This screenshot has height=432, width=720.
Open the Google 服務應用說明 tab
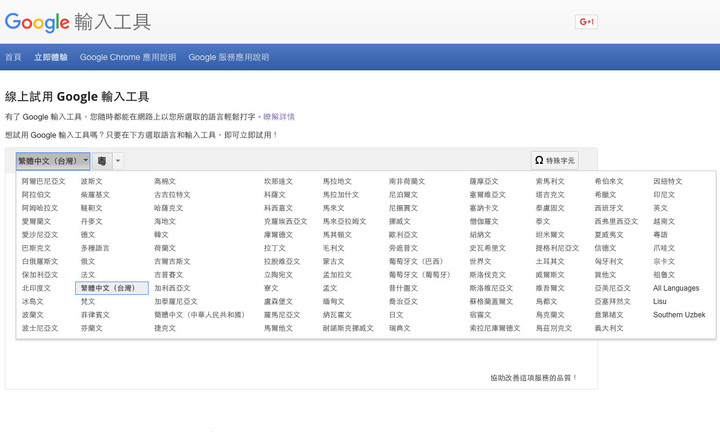(229, 57)
